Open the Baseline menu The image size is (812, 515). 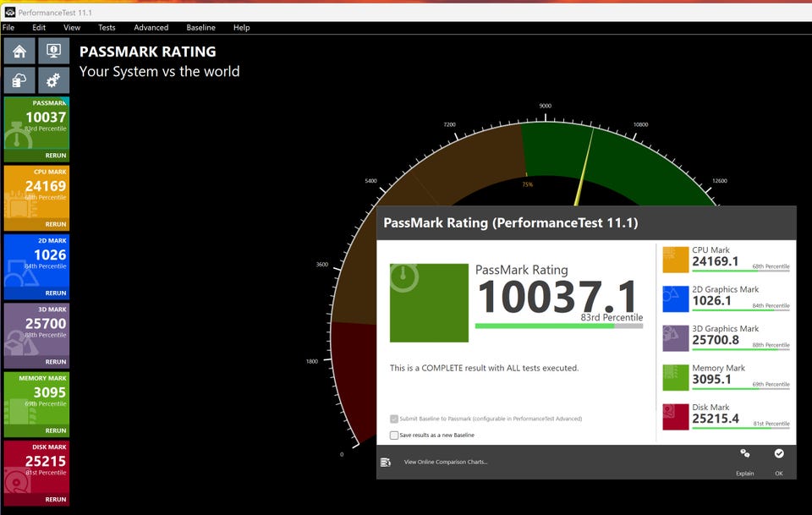tap(201, 27)
